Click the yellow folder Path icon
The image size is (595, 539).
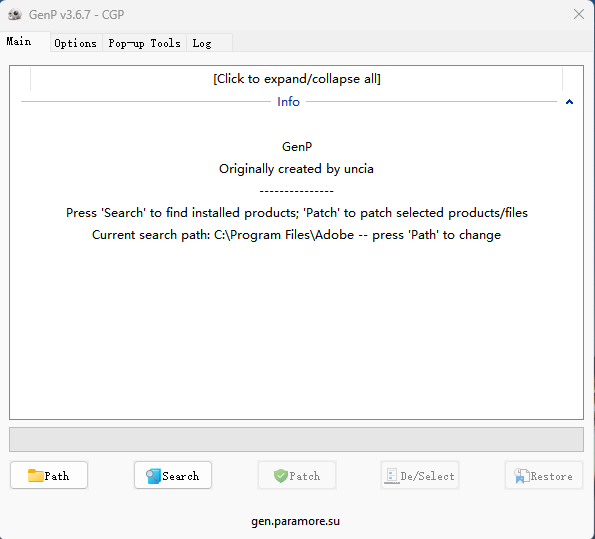[35, 475]
